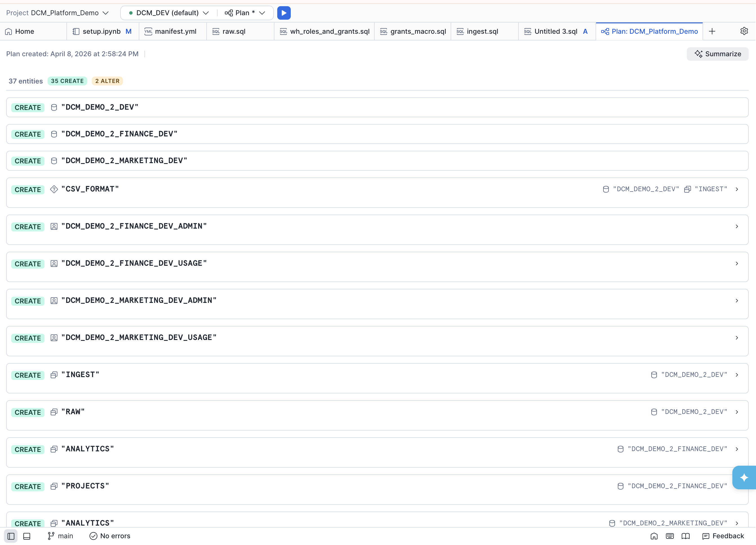Screen dimensions: 756x545
Task: Click the blue run play button
Action: 284,13
